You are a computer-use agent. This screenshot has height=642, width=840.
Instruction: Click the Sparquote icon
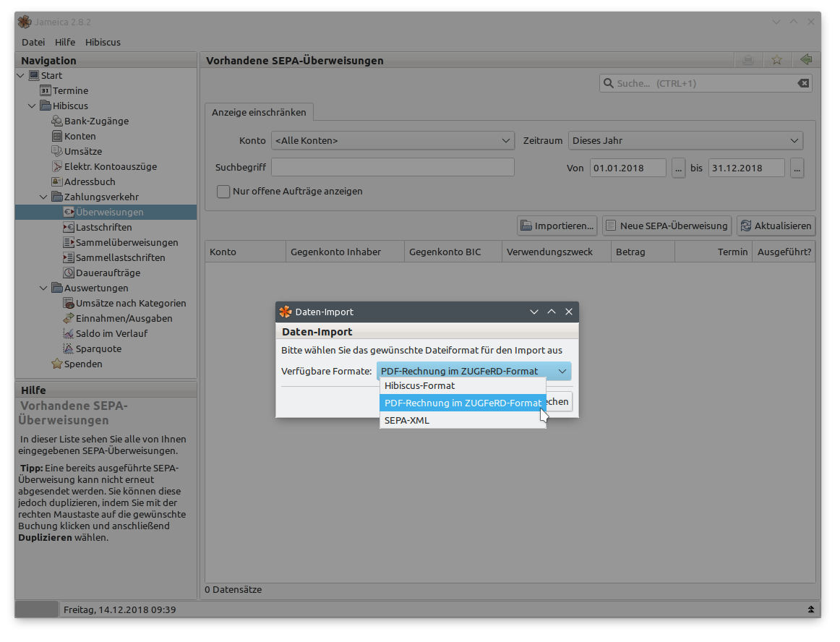[69, 349]
